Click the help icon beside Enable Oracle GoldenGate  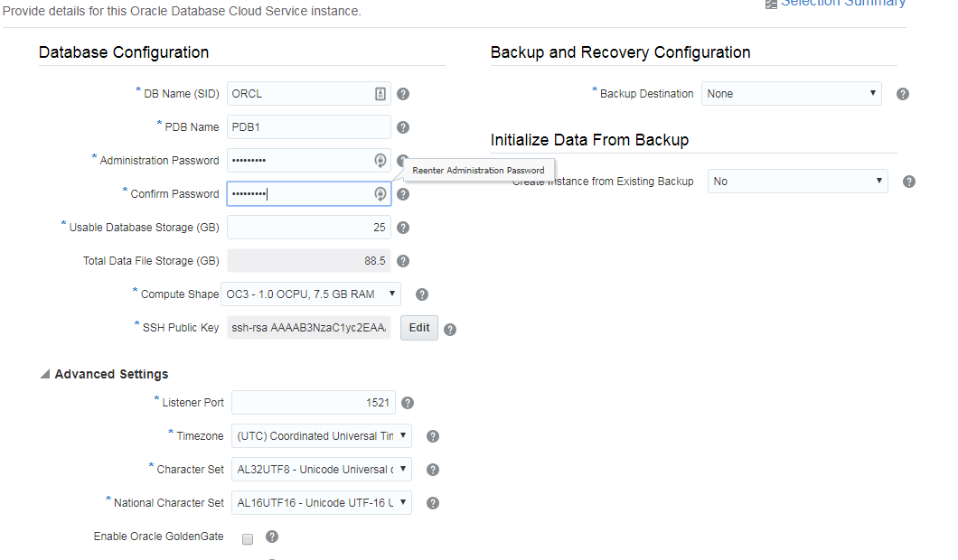(271, 537)
